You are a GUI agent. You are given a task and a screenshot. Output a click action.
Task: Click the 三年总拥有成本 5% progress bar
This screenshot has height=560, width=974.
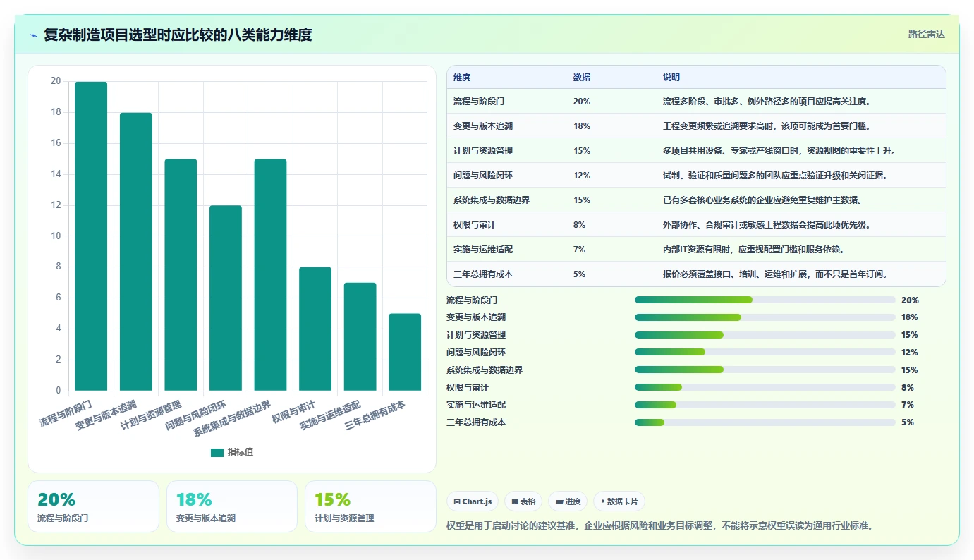[x=765, y=422]
